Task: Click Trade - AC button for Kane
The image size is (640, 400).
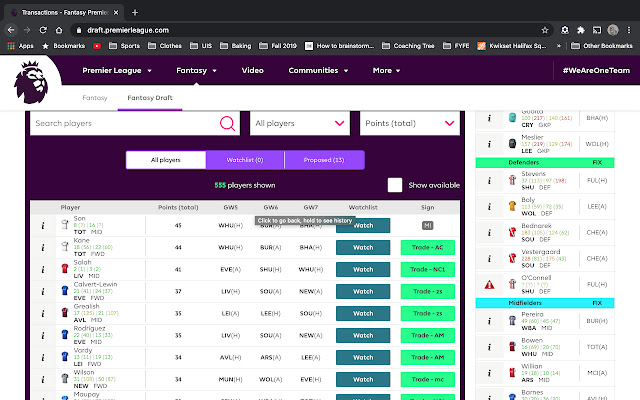Action: (428, 247)
